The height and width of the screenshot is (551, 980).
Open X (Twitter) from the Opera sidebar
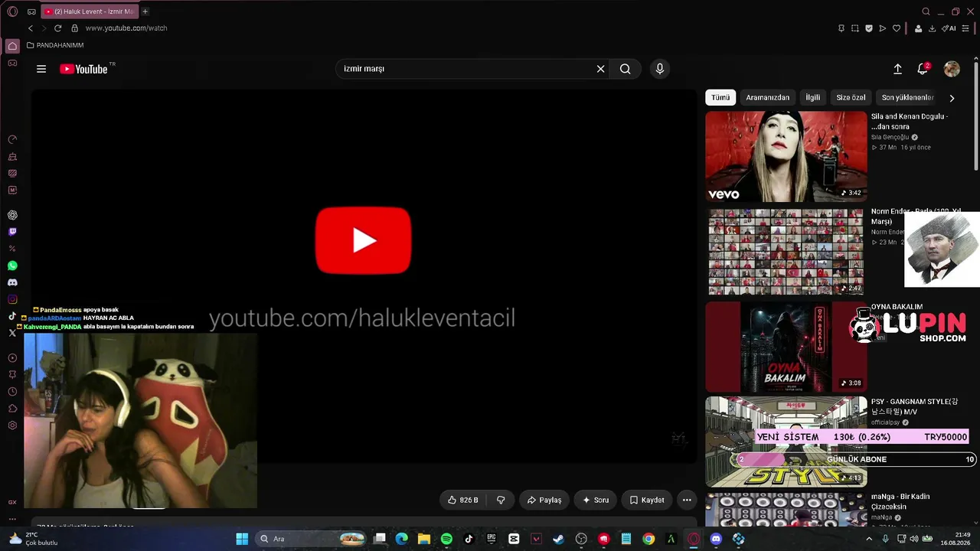click(x=12, y=333)
